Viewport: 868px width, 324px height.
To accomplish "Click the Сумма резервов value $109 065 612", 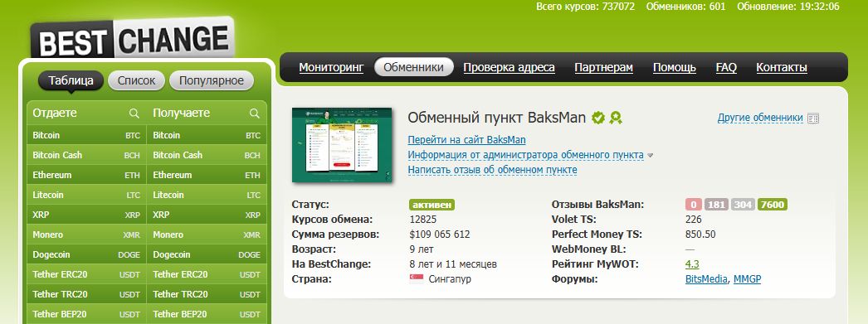I will (440, 235).
